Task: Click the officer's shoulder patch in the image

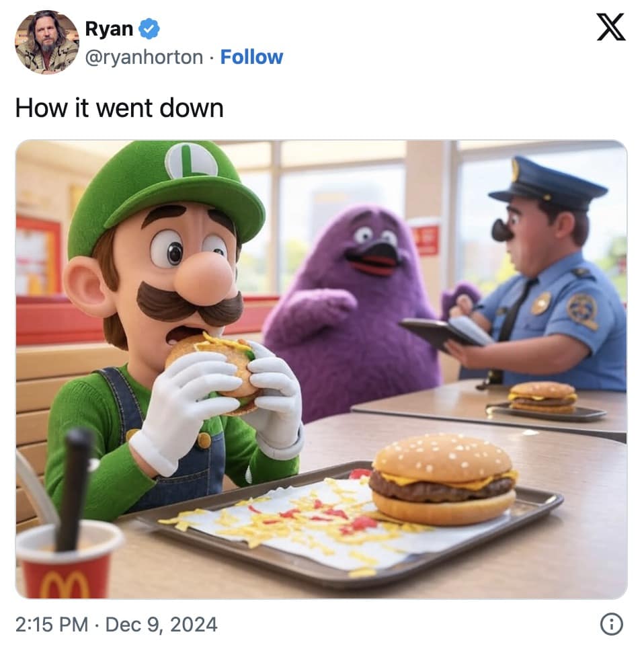Action: tap(581, 310)
